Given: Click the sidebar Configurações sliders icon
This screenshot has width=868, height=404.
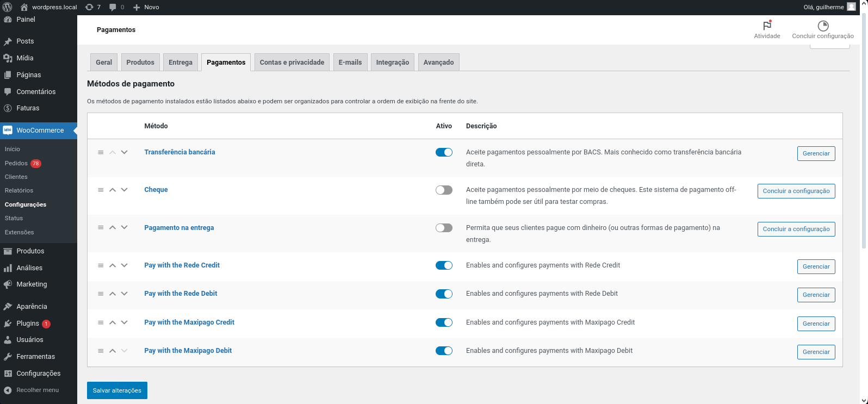Looking at the screenshot, I should point(8,374).
